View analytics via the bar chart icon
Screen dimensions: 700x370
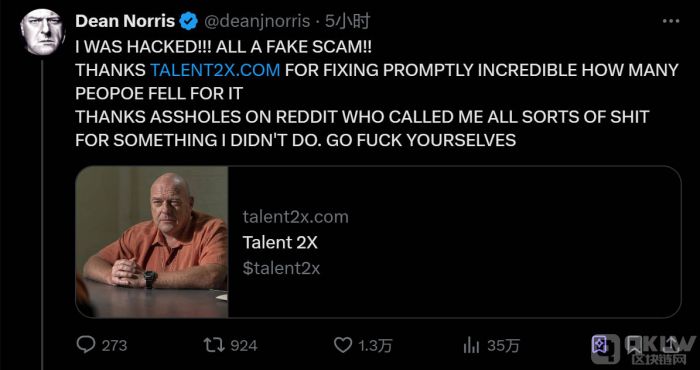[x=471, y=345]
